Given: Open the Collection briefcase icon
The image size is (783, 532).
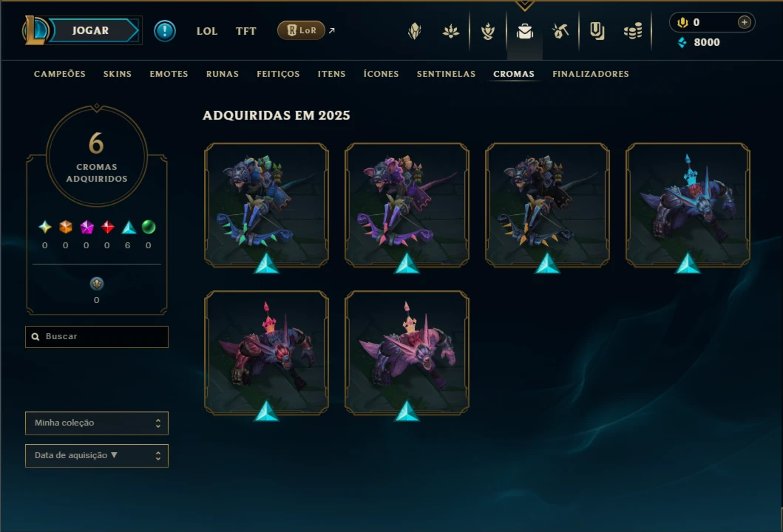Looking at the screenshot, I should pos(524,32).
